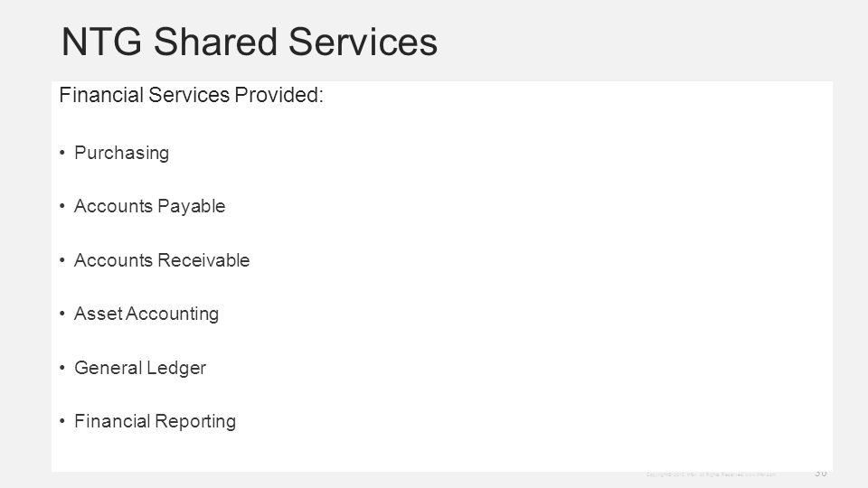Select the 'Asset Accounting' bullet text
The image size is (868, 488).
pyautogui.click(x=146, y=314)
